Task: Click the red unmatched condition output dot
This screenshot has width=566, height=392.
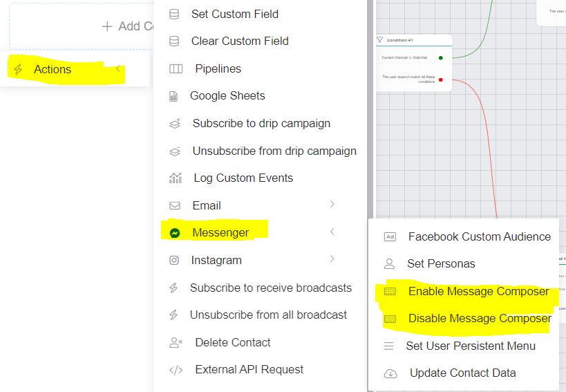Action: (x=441, y=80)
